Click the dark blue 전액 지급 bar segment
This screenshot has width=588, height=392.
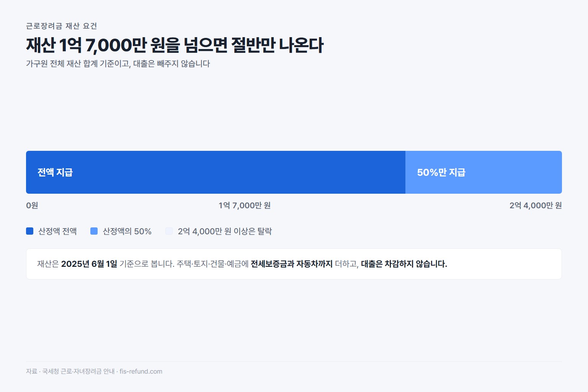pos(216,172)
